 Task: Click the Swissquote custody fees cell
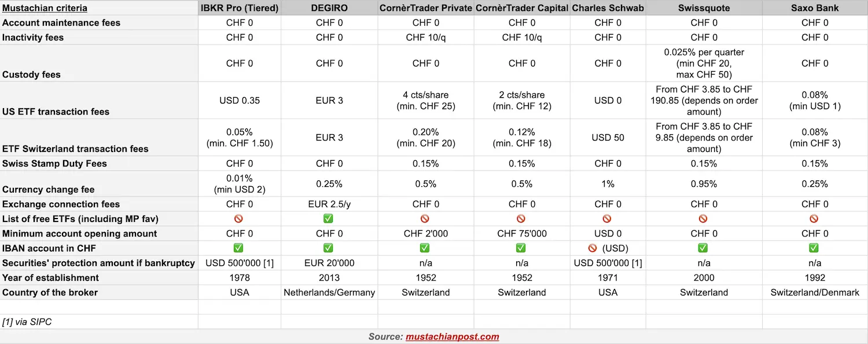pyautogui.click(x=704, y=64)
